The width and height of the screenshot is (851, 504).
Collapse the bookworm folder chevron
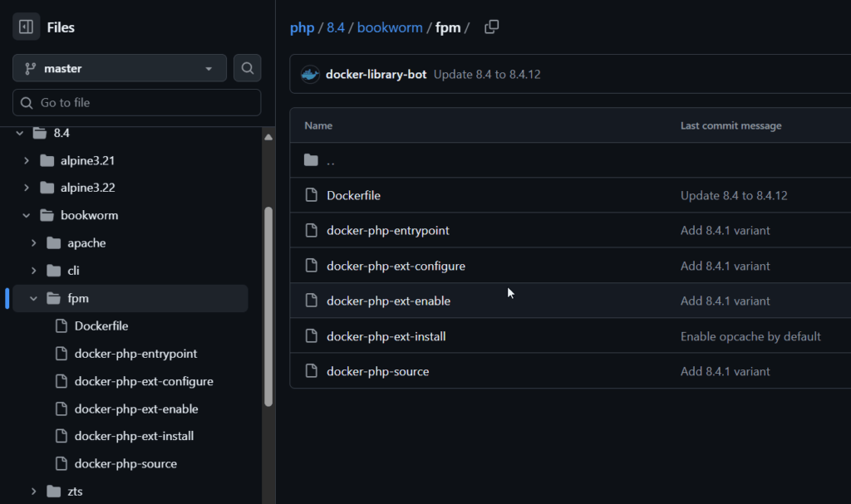[x=27, y=216]
